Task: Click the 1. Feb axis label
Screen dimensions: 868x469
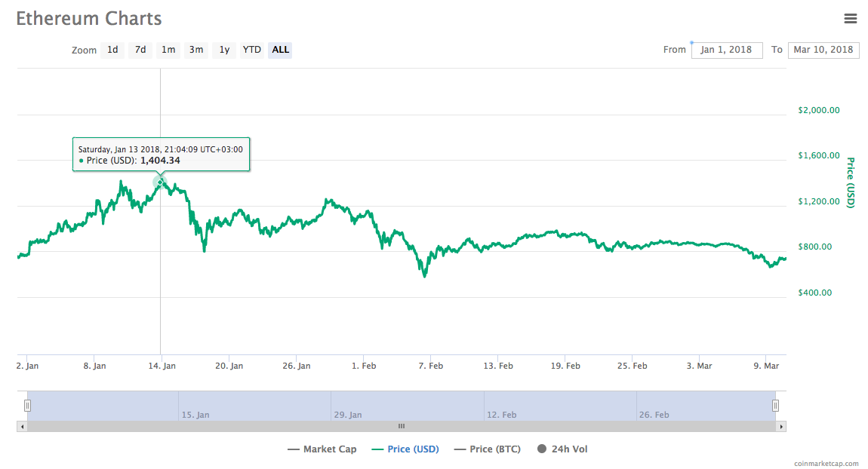Action: tap(363, 366)
